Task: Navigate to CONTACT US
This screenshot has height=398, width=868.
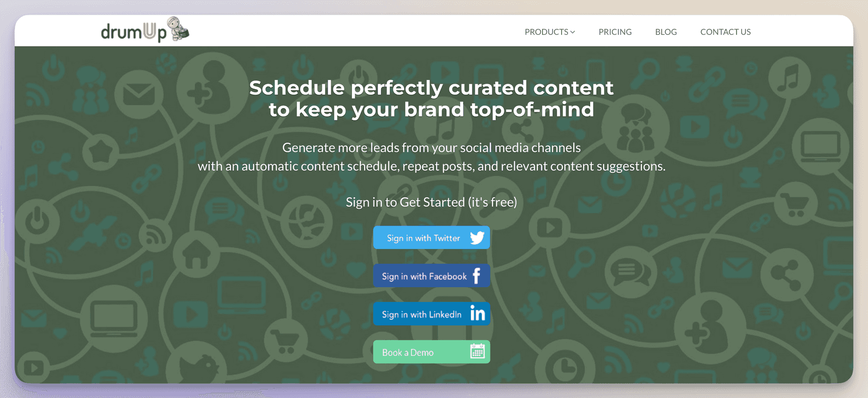Action: [725, 32]
